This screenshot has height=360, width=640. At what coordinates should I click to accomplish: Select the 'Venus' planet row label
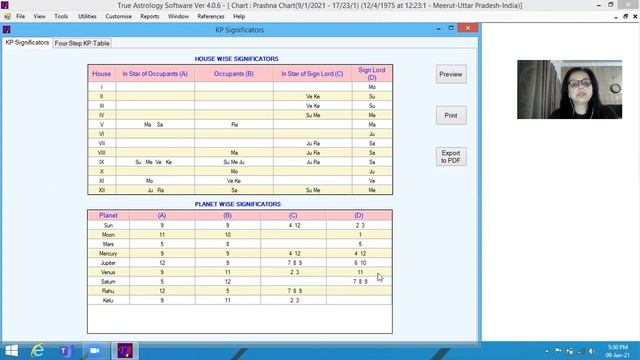click(x=108, y=272)
